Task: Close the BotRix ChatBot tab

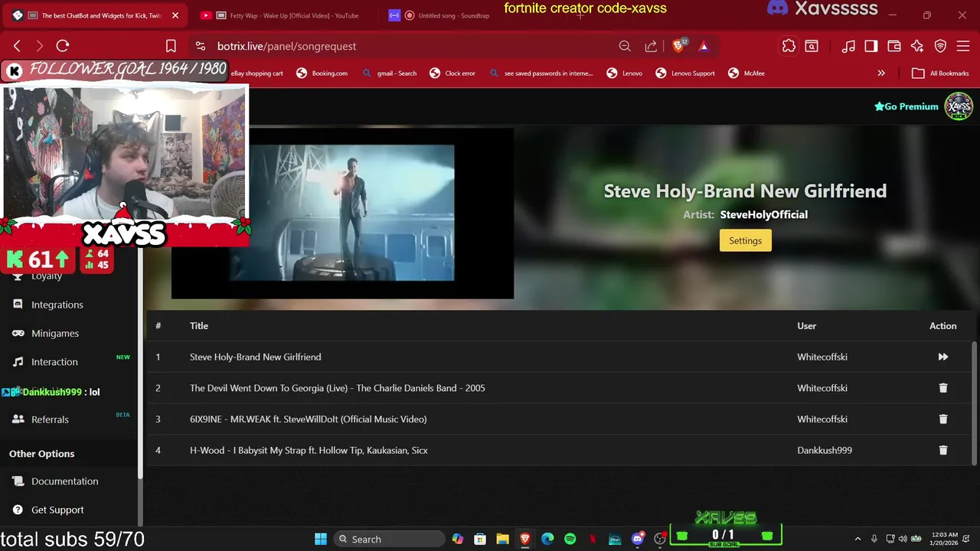Action: click(175, 15)
